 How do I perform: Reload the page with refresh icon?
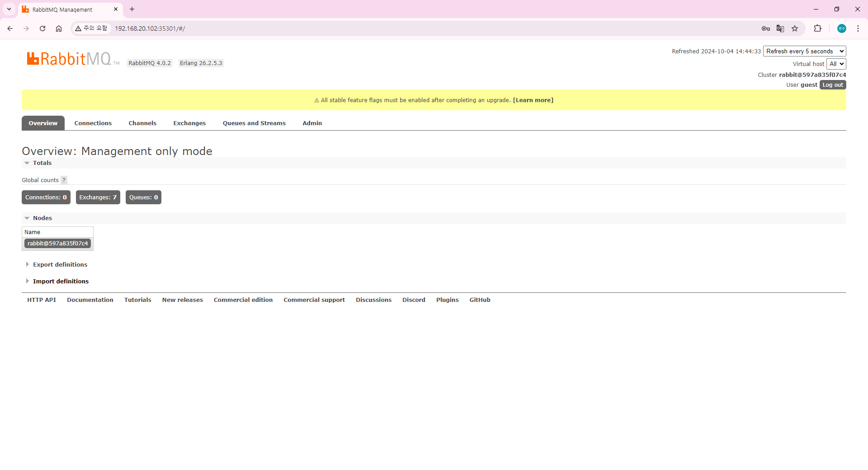[42, 28]
